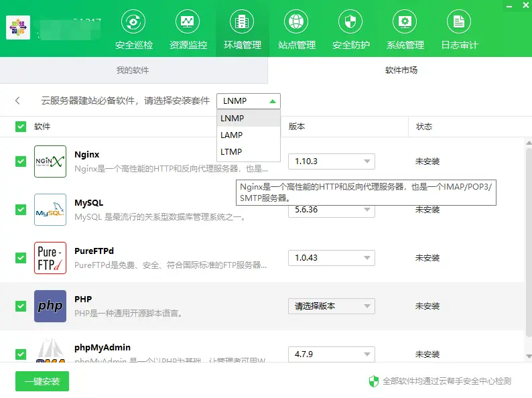The height and width of the screenshot is (398, 532).
Task: Click the PHP logo thumbnail
Action: pos(50,306)
